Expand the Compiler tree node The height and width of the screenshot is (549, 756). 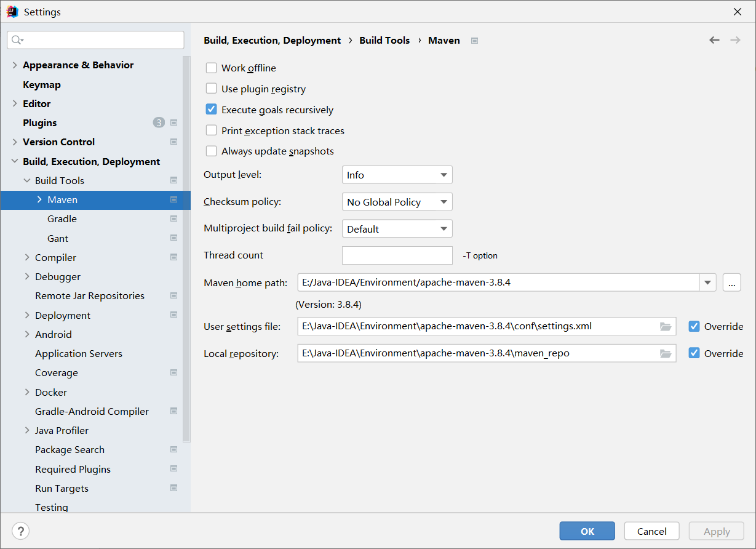[x=27, y=257]
